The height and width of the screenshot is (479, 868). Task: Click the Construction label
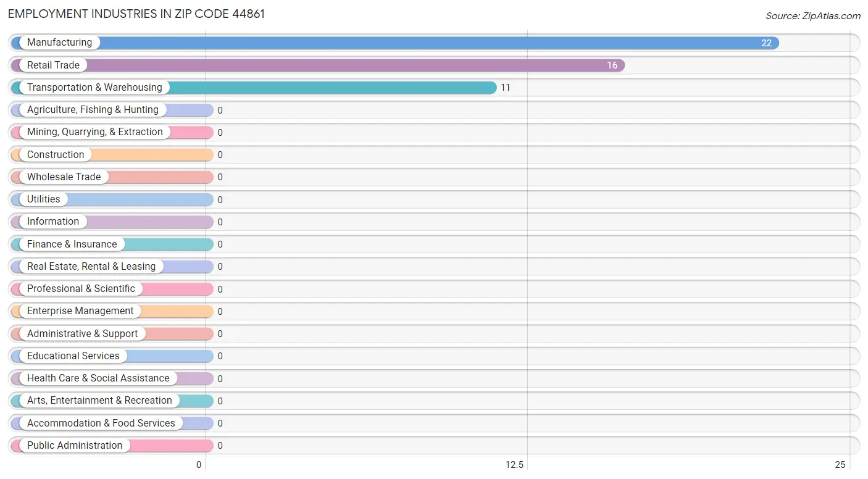point(56,155)
